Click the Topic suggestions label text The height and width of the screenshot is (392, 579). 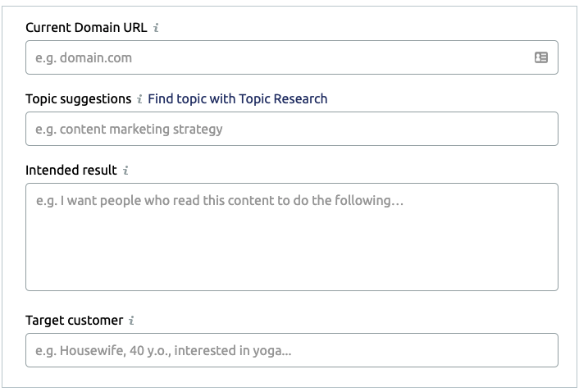(78, 99)
